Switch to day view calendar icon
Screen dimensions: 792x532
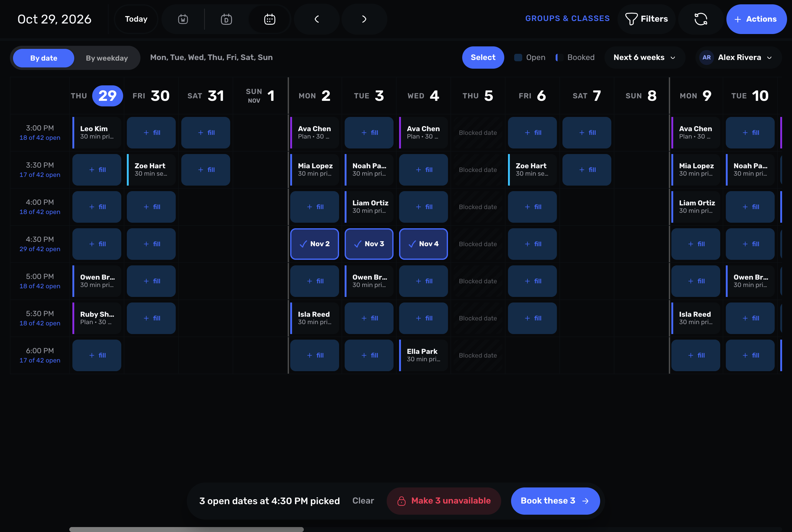(226, 19)
